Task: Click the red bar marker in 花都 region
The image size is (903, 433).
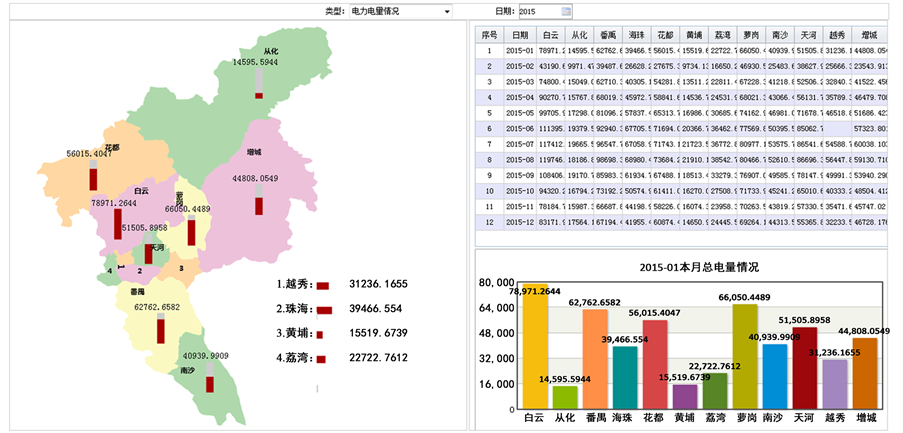Action: 92,178
